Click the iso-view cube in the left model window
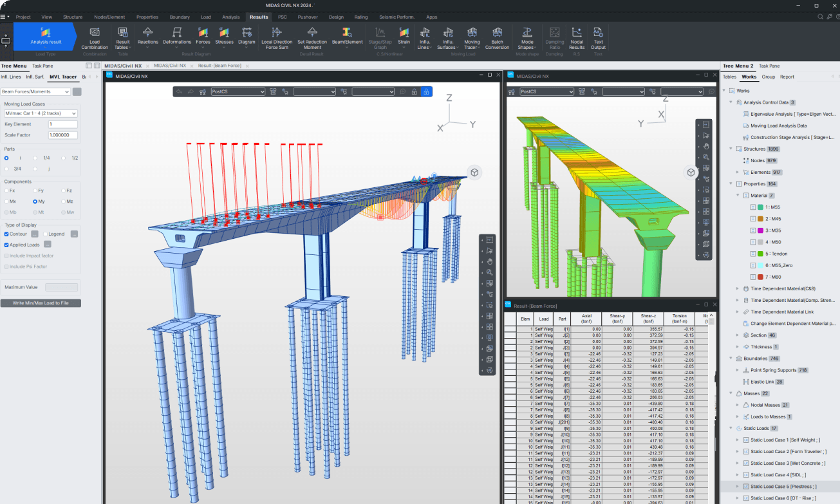Image resolution: width=840 pixels, height=504 pixels. pyautogui.click(x=474, y=173)
